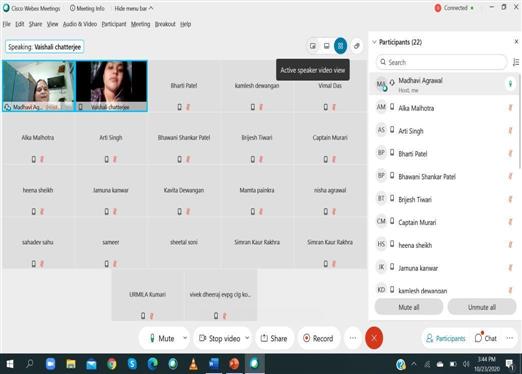The width and height of the screenshot is (522, 374).
Task: Open the Share menu
Action: (x=35, y=24)
